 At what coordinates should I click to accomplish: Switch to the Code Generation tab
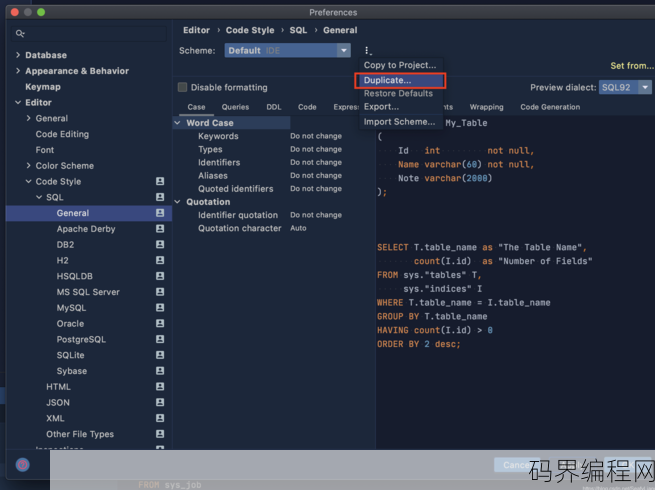pyautogui.click(x=550, y=107)
